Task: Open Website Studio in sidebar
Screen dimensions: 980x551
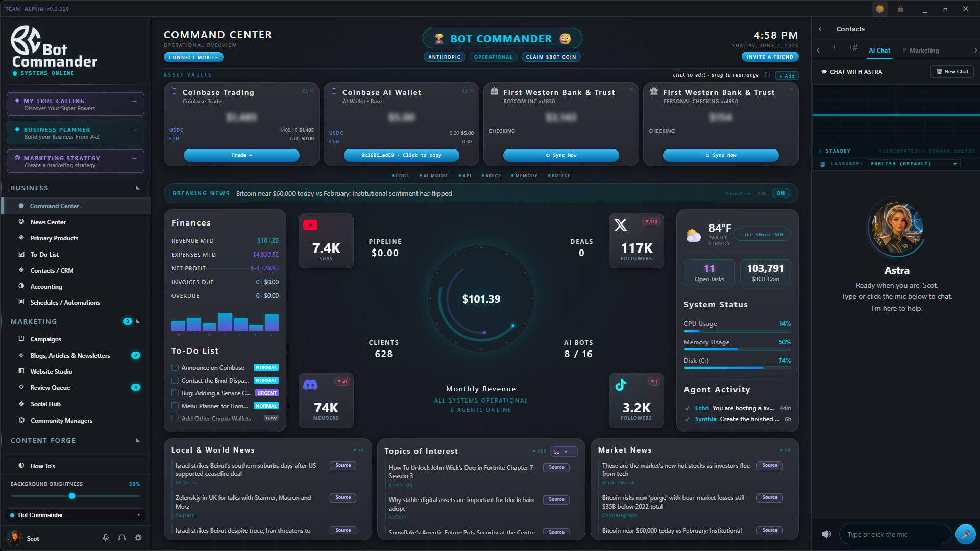Action: click(51, 371)
